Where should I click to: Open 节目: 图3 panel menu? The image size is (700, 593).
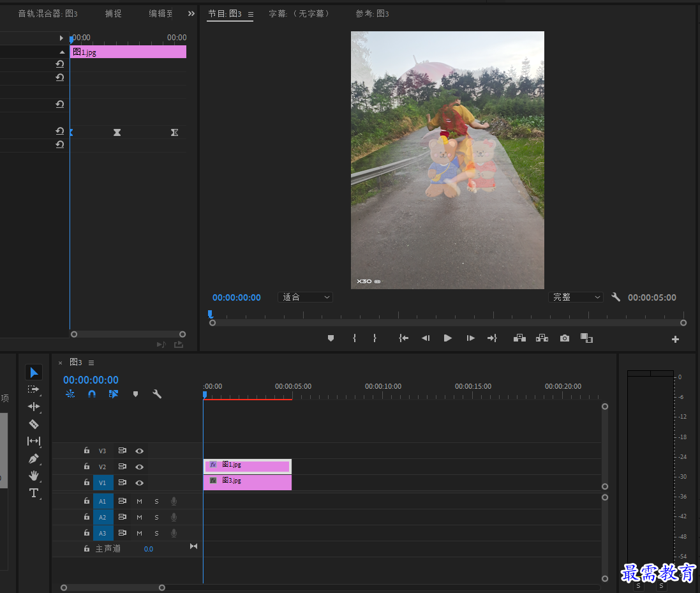251,14
